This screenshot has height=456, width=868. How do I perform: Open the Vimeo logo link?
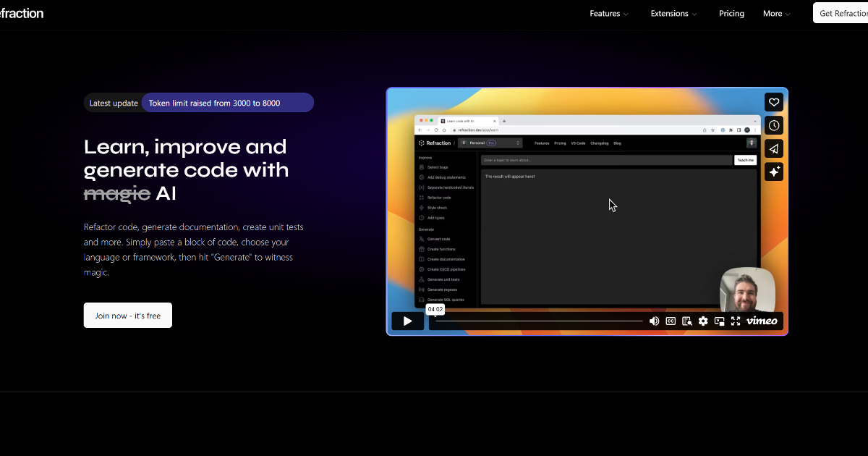(762, 321)
